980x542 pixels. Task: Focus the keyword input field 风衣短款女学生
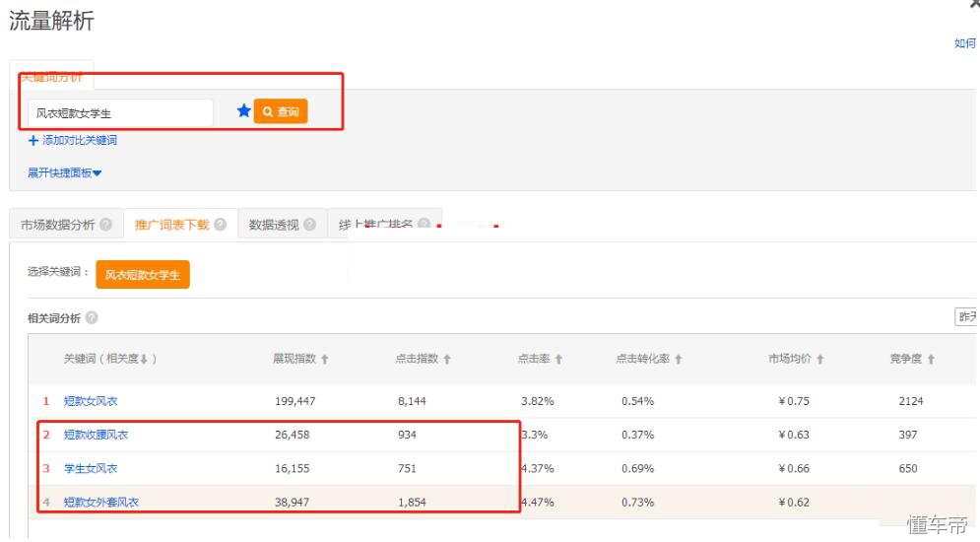coord(120,113)
